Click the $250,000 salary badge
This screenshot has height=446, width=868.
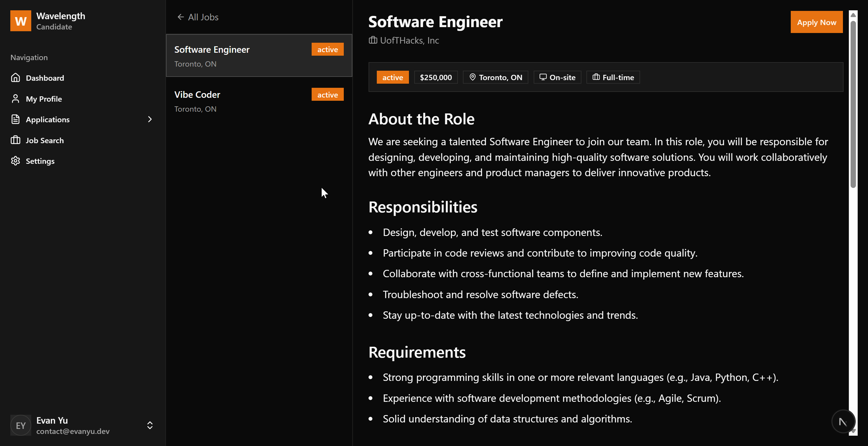[435, 77]
